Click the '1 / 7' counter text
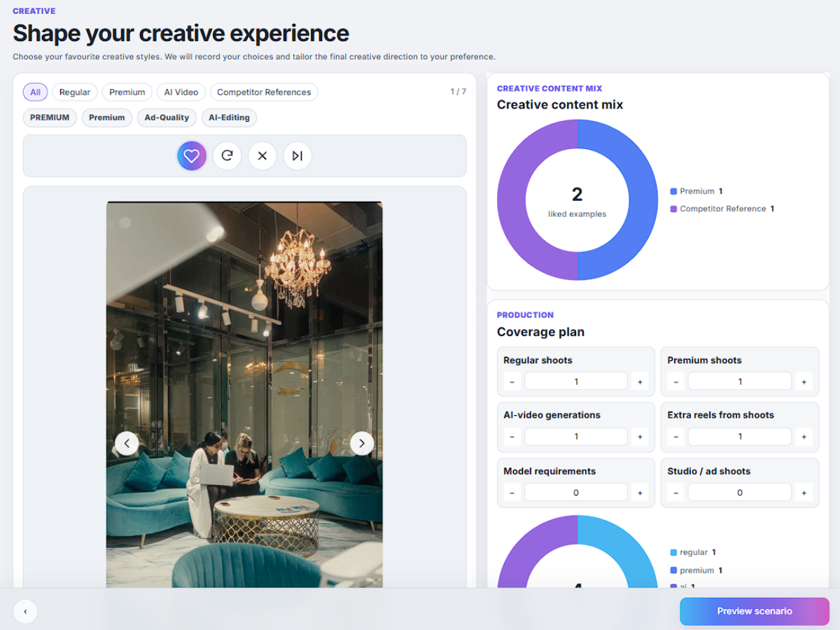This screenshot has height=630, width=840. 458,92
